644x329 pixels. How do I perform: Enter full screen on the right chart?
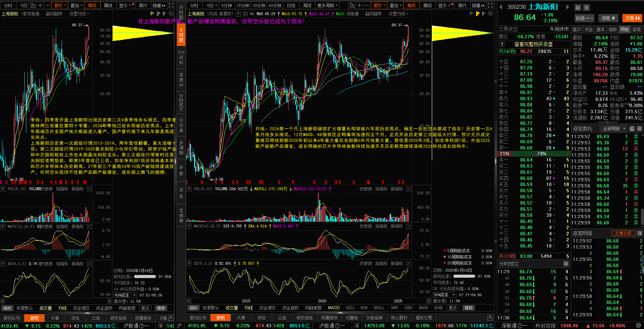(x=490, y=5)
